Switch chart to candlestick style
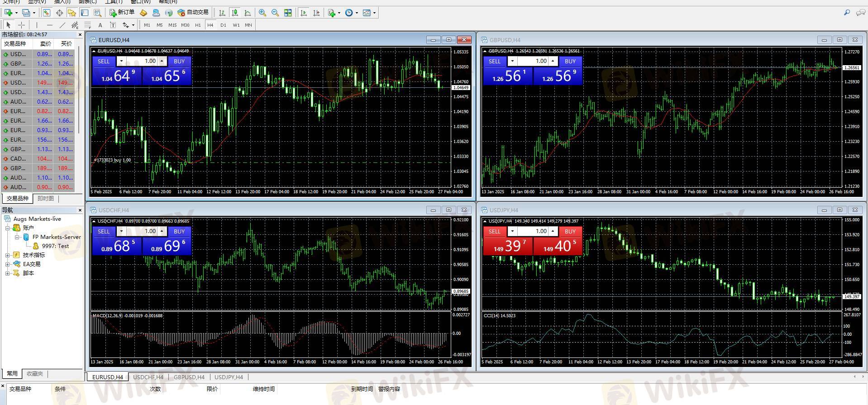868x405 pixels. coord(235,13)
